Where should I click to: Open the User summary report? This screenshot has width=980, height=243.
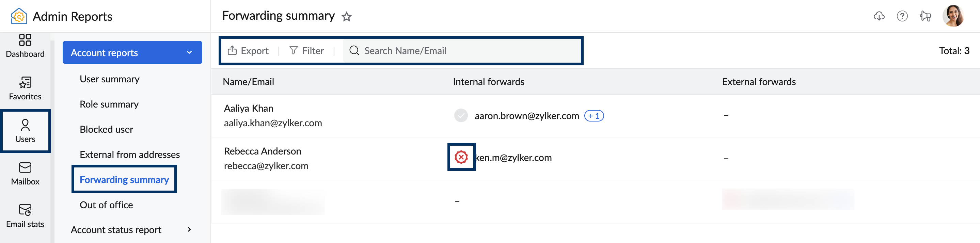point(110,79)
